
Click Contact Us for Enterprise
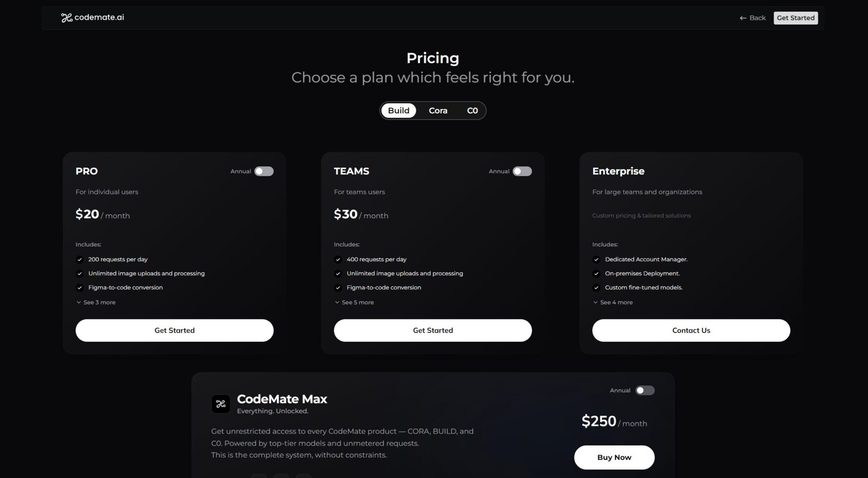691,330
